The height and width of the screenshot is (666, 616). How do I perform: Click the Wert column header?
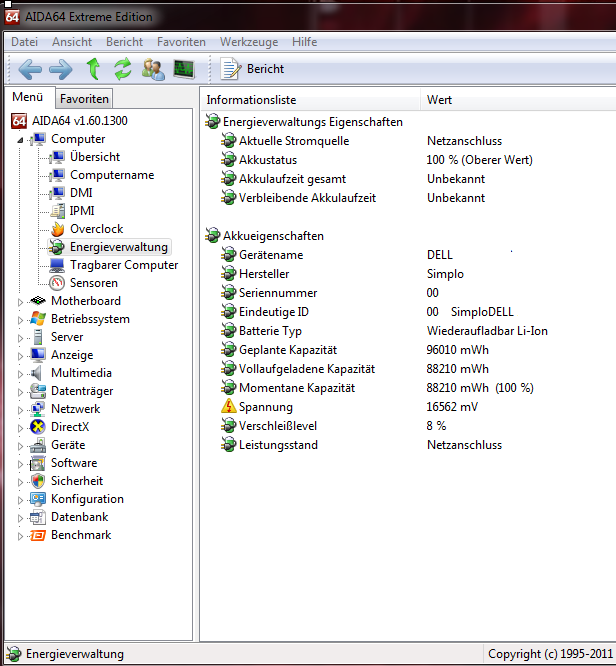440,100
